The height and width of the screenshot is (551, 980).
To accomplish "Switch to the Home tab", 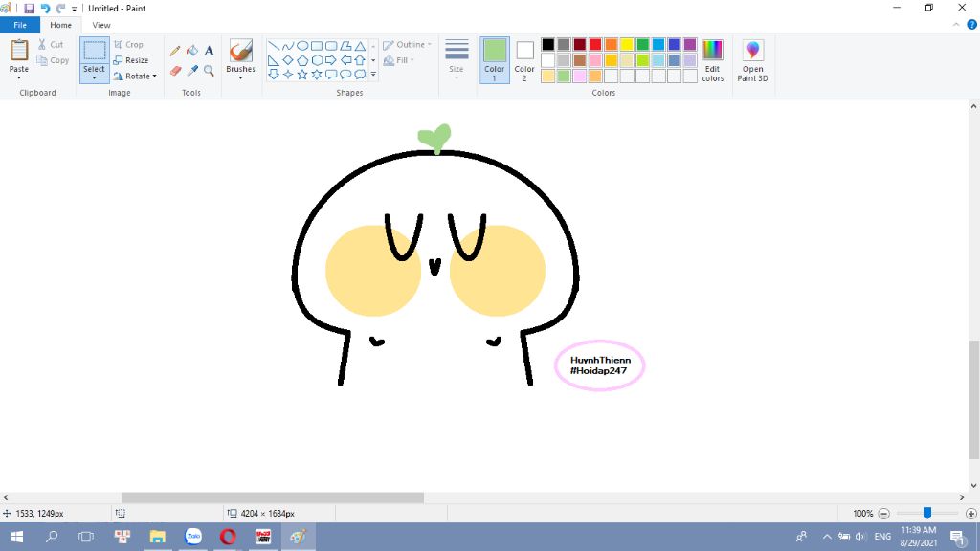I will click(x=60, y=25).
